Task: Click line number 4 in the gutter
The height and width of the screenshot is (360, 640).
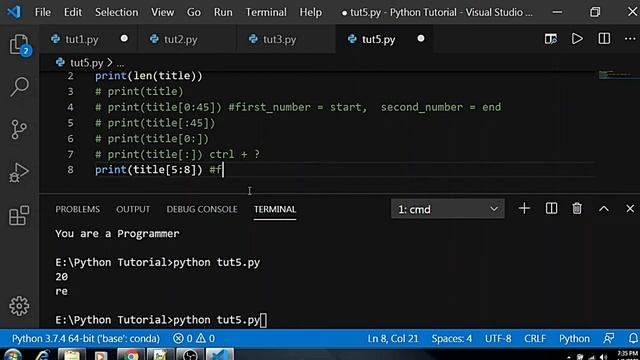Action: coord(70,107)
